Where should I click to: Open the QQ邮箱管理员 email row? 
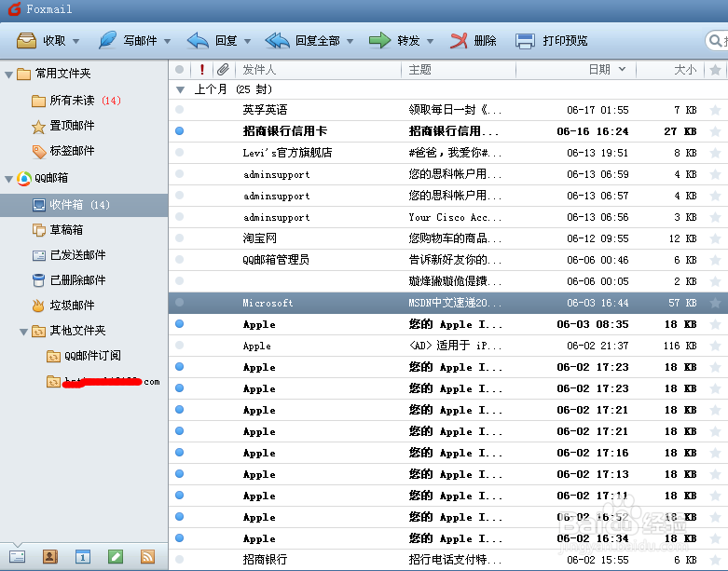[448, 260]
